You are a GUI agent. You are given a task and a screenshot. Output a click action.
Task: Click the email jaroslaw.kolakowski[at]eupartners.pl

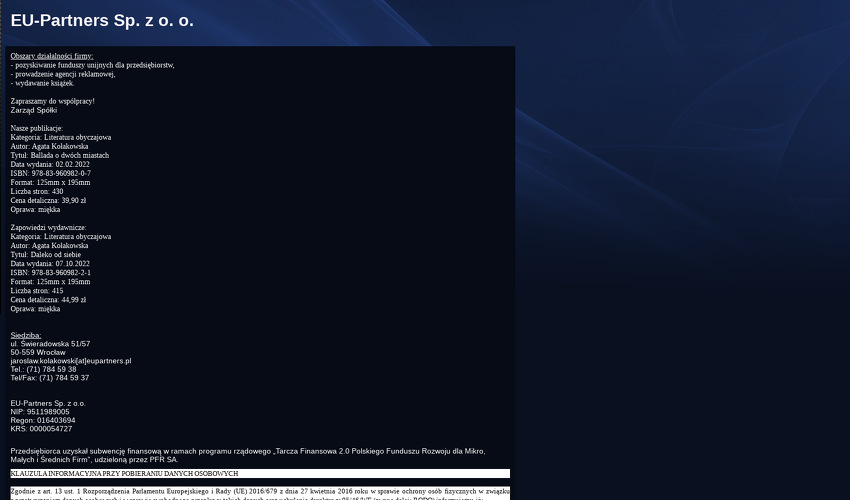[x=70, y=361]
